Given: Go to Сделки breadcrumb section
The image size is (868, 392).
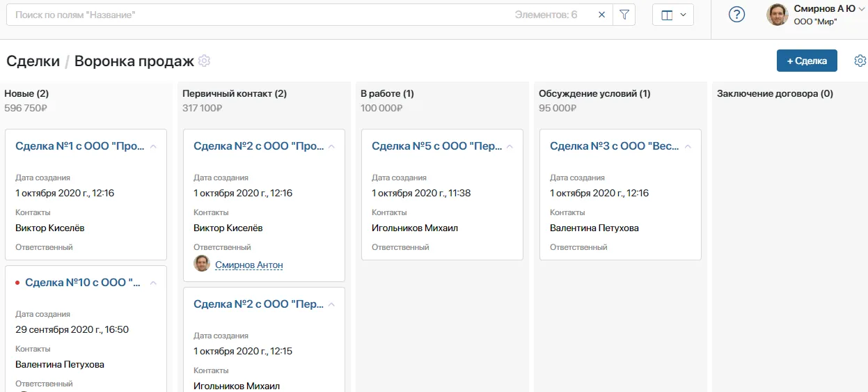Looking at the screenshot, I should (x=33, y=61).
